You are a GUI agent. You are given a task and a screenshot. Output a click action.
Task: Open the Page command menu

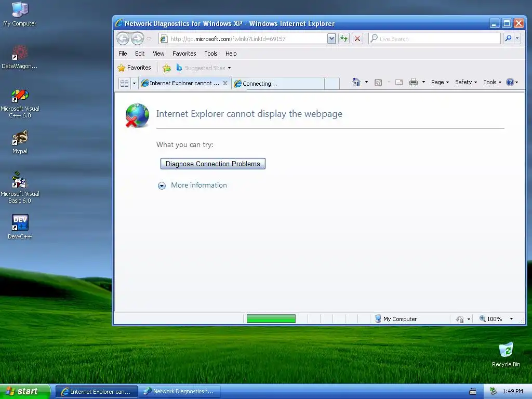[x=440, y=82]
